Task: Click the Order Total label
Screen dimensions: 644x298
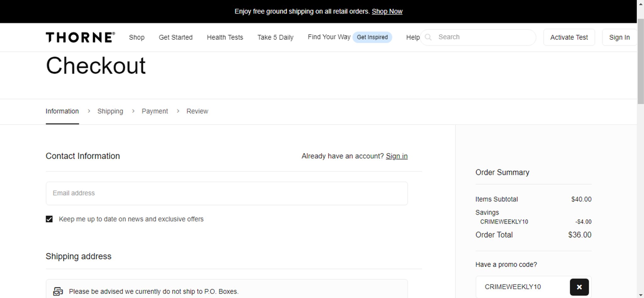Action: click(494, 235)
